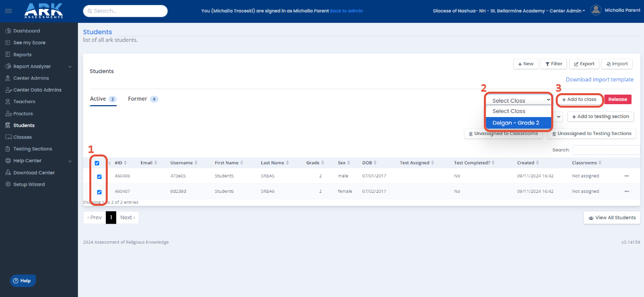This screenshot has height=297, width=644.
Task: Sort by Username column
Action: pyautogui.click(x=184, y=163)
